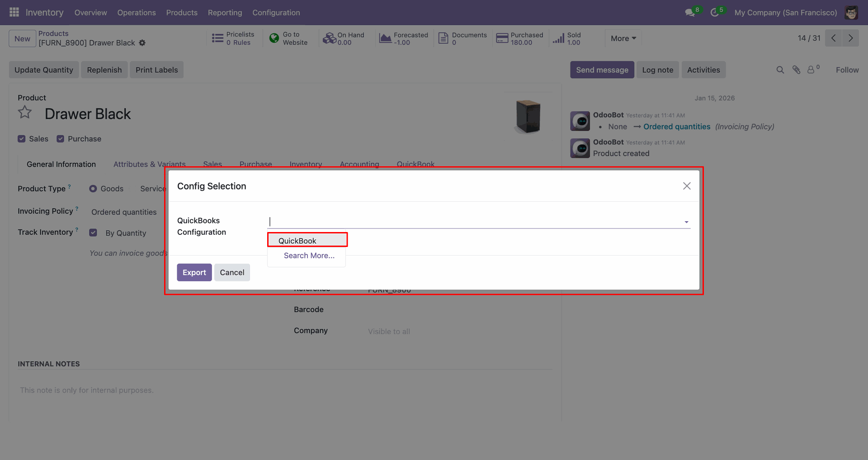This screenshot has height=460, width=868.
Task: Open Invoicing Policy Ordered quantities field
Action: 124,212
